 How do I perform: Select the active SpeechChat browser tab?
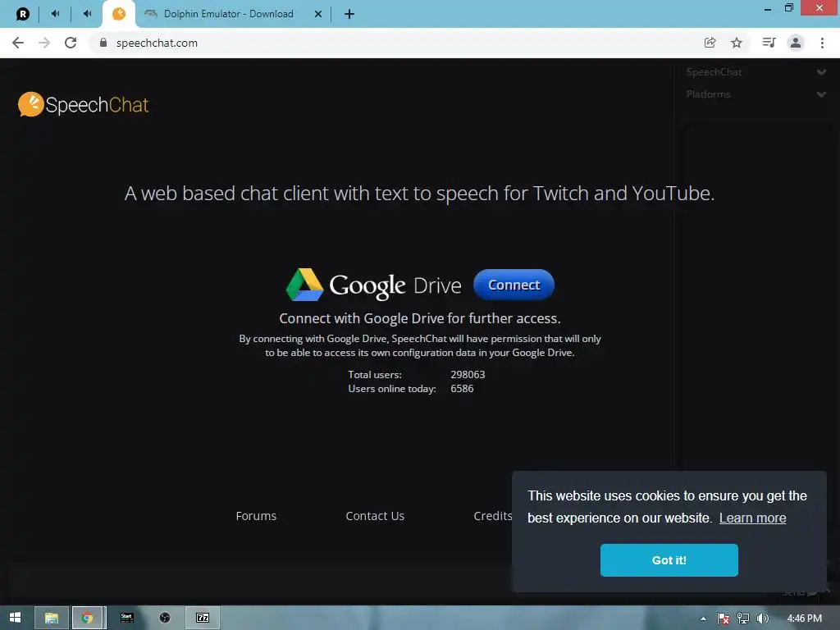coord(119,14)
